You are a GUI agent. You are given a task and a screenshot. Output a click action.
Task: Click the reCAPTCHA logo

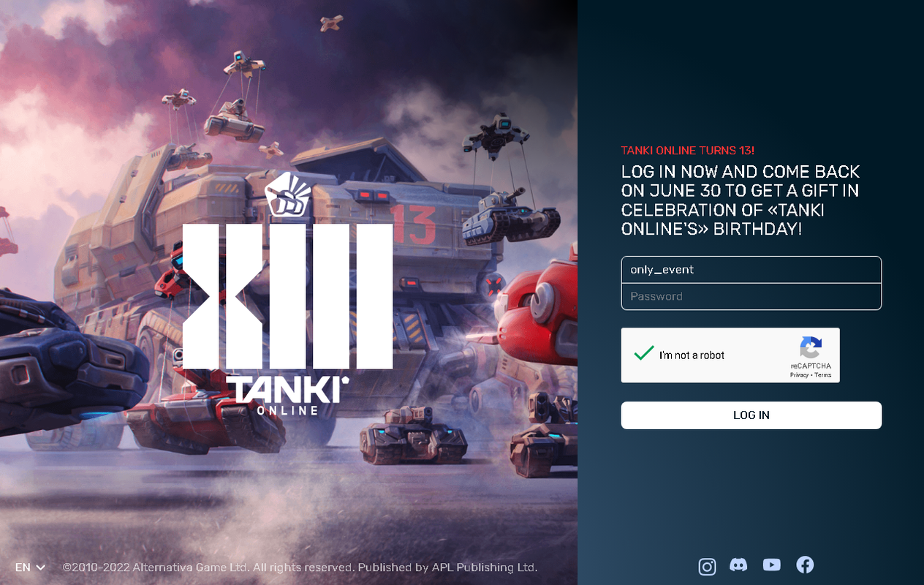coord(811,347)
